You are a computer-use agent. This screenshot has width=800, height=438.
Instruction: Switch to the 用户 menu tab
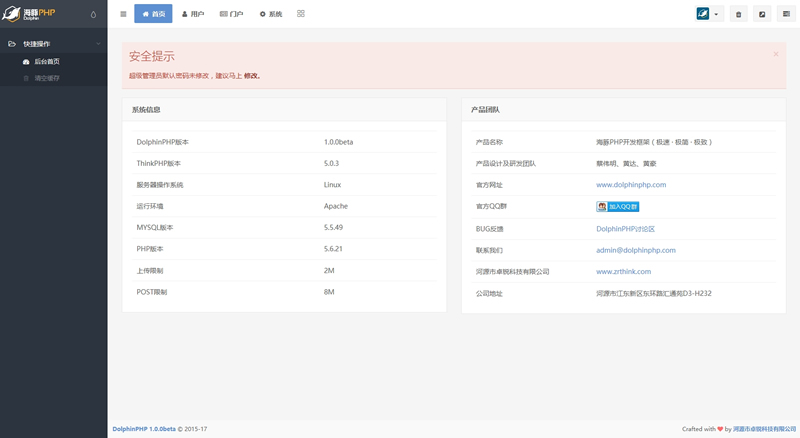[x=192, y=14]
